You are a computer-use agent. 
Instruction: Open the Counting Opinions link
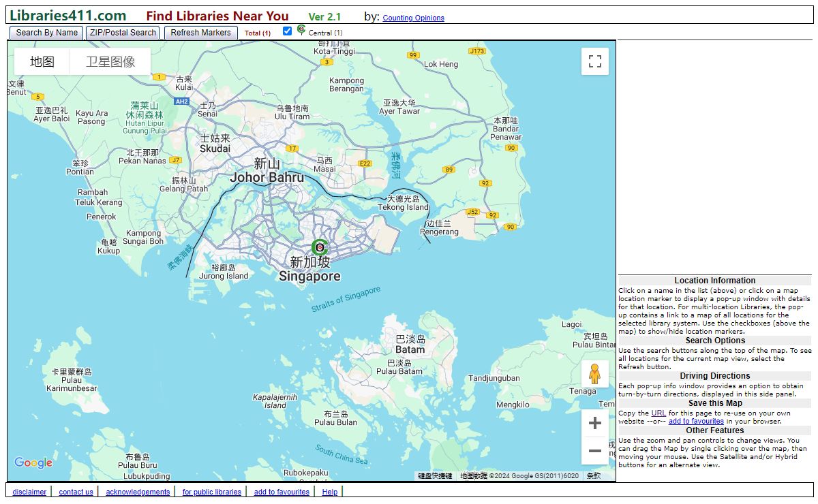pyautogui.click(x=414, y=18)
